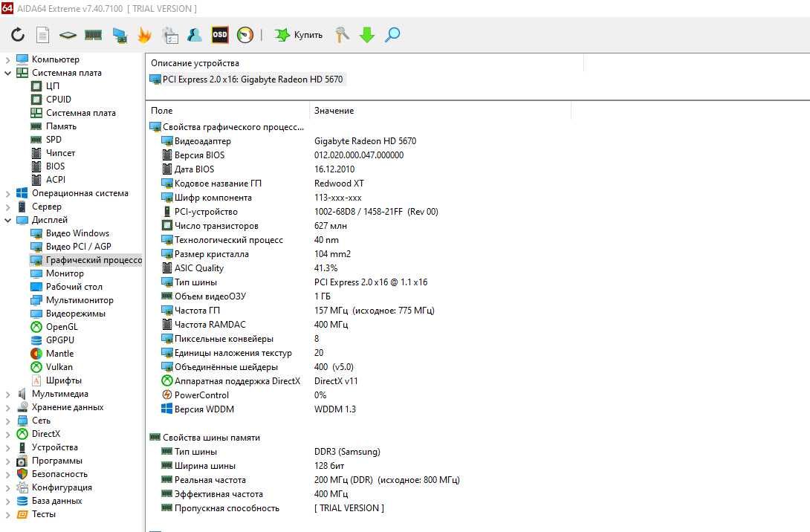Viewport: 810px width, 532px height.
Task: Click the Частота ГП row
Action: [298, 311]
